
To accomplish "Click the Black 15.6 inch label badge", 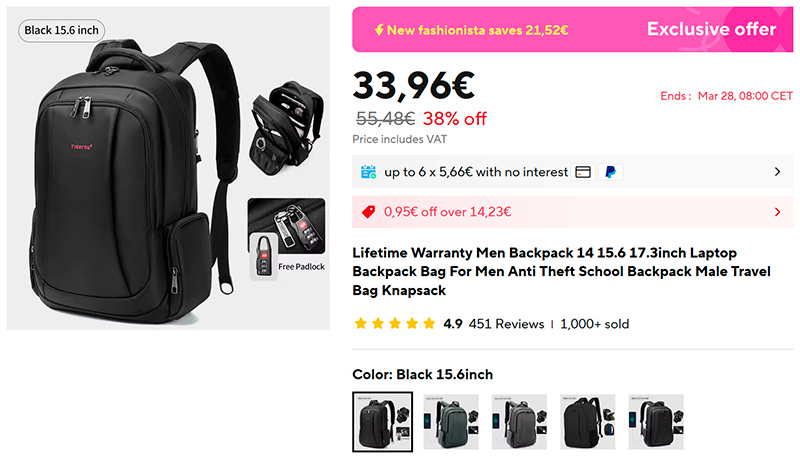I will pyautogui.click(x=62, y=31).
